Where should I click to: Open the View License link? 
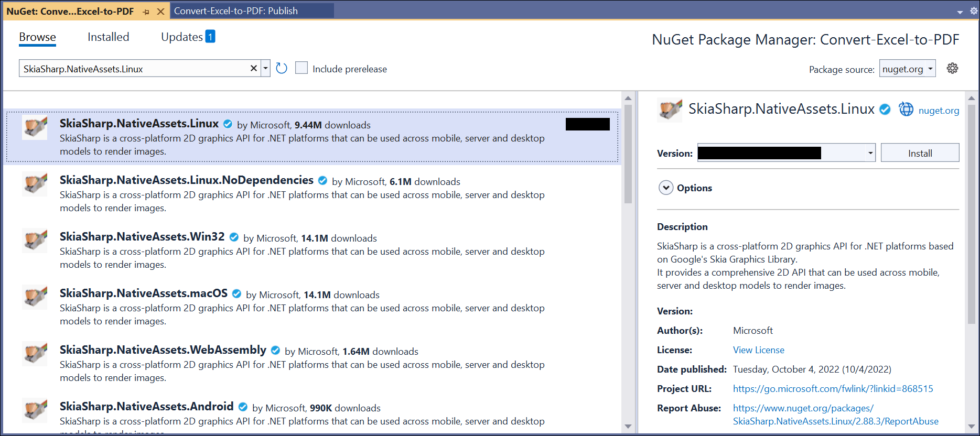[758, 350]
